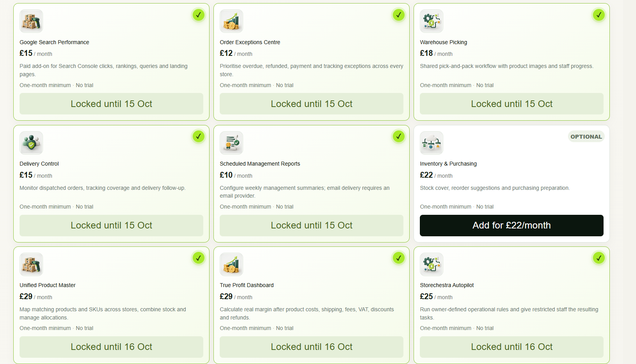
Task: Click Locked until 15 Oct under Warehouse Picking
Action: pyautogui.click(x=512, y=104)
